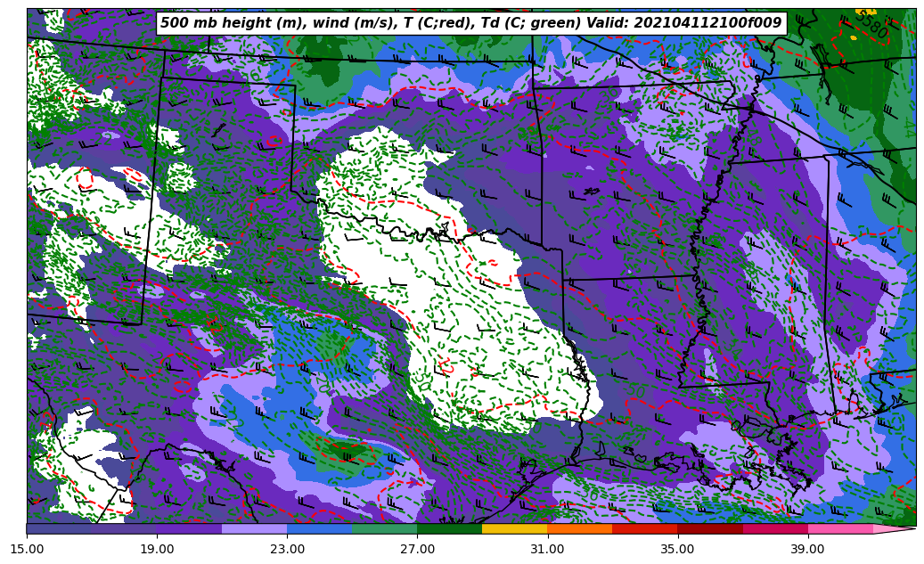Viewport: 924px width, 564px height.
Task: Select the dark green colorbar segment
Action: click(449, 529)
